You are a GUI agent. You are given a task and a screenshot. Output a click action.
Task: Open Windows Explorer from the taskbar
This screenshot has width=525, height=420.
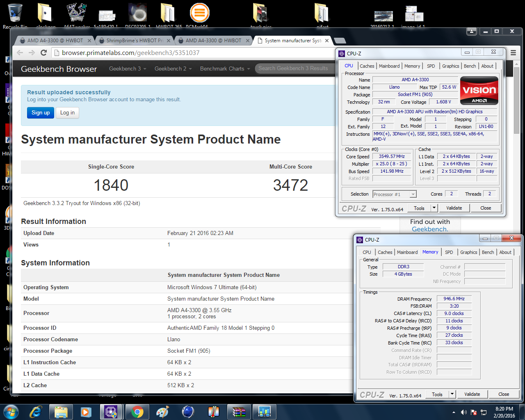(61, 412)
